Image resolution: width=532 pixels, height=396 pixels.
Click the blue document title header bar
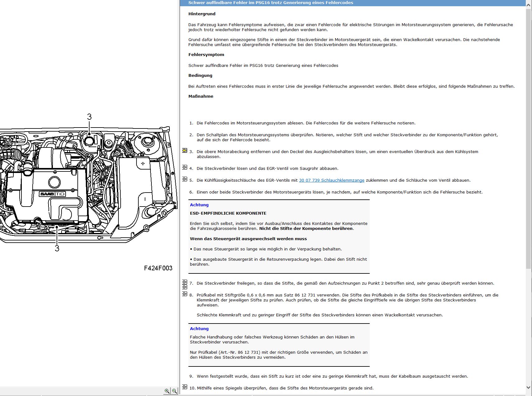click(x=353, y=3)
